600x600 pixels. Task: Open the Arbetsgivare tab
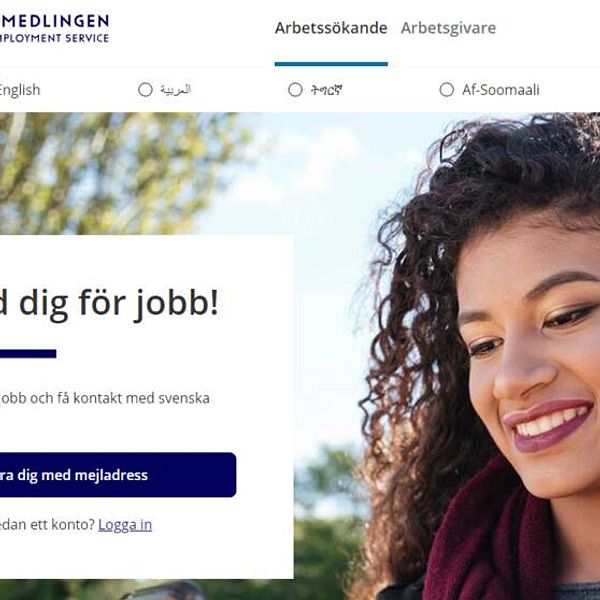coord(448,28)
